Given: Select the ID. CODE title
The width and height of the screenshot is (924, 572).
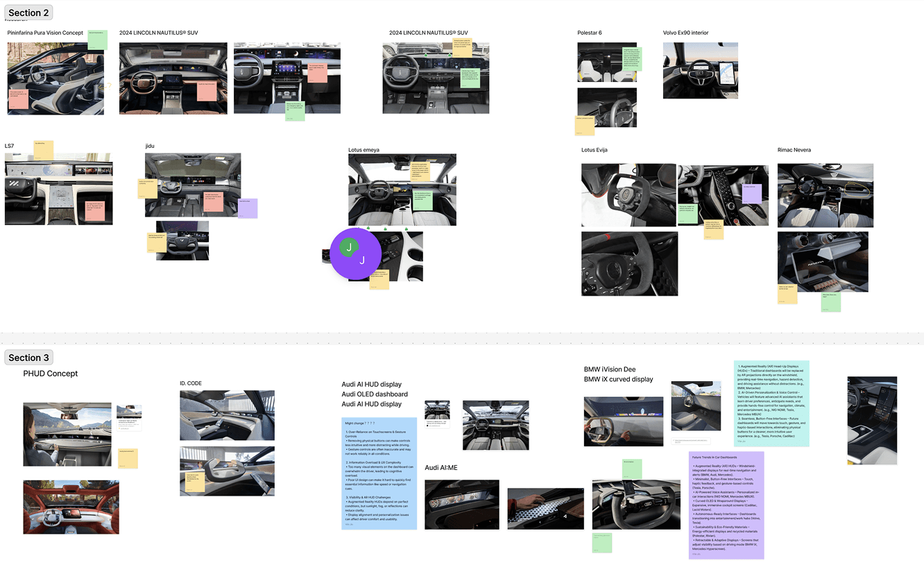Looking at the screenshot, I should 191,383.
